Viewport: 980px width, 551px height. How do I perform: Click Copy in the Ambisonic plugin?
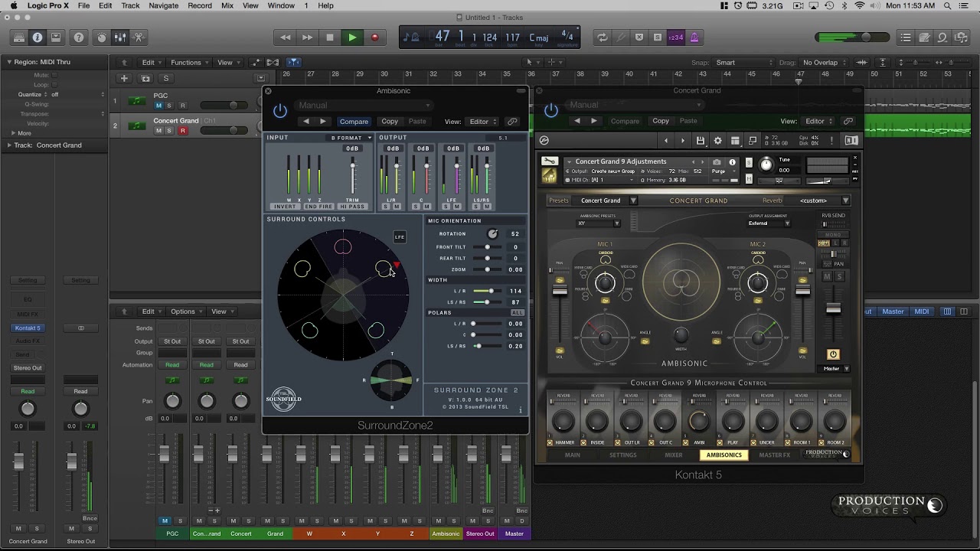click(390, 121)
